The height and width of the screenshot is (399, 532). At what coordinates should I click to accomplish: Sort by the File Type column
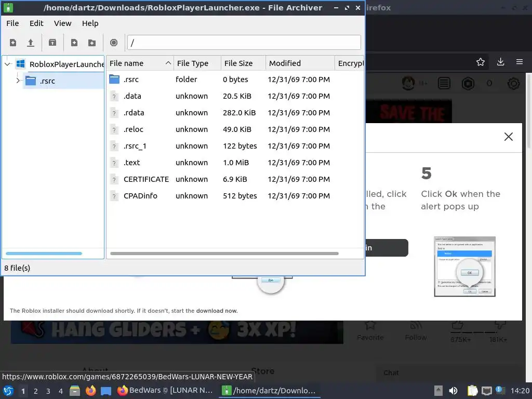coord(197,63)
